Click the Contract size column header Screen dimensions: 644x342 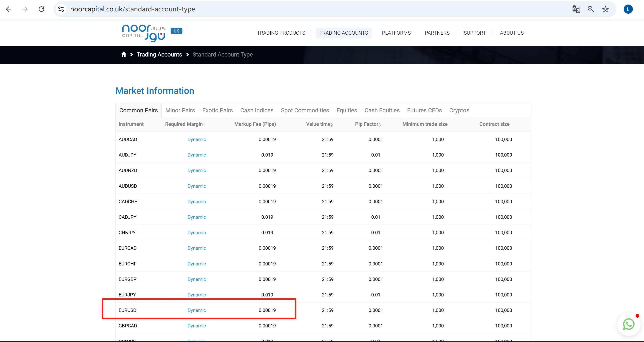tap(494, 124)
